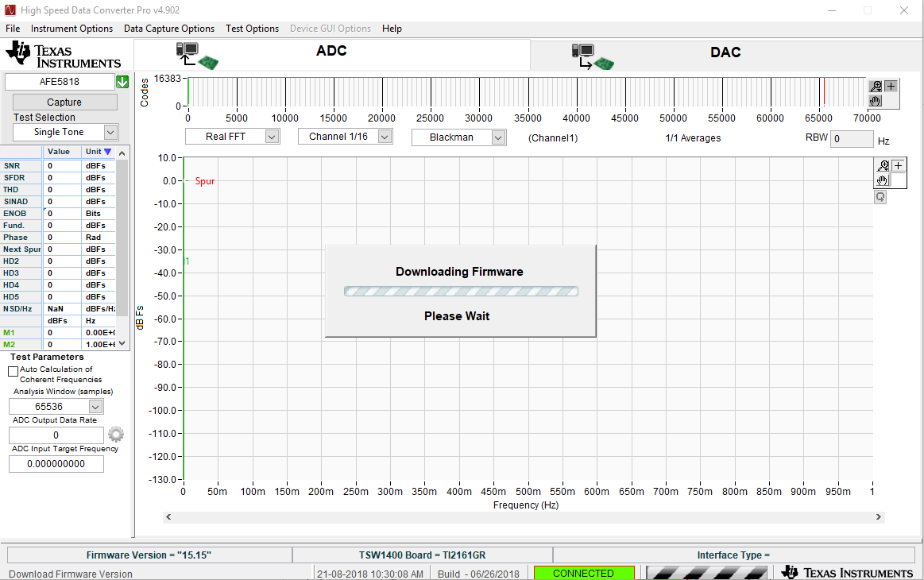Select the crosshair cursor tool in codes graph palette

click(x=891, y=87)
